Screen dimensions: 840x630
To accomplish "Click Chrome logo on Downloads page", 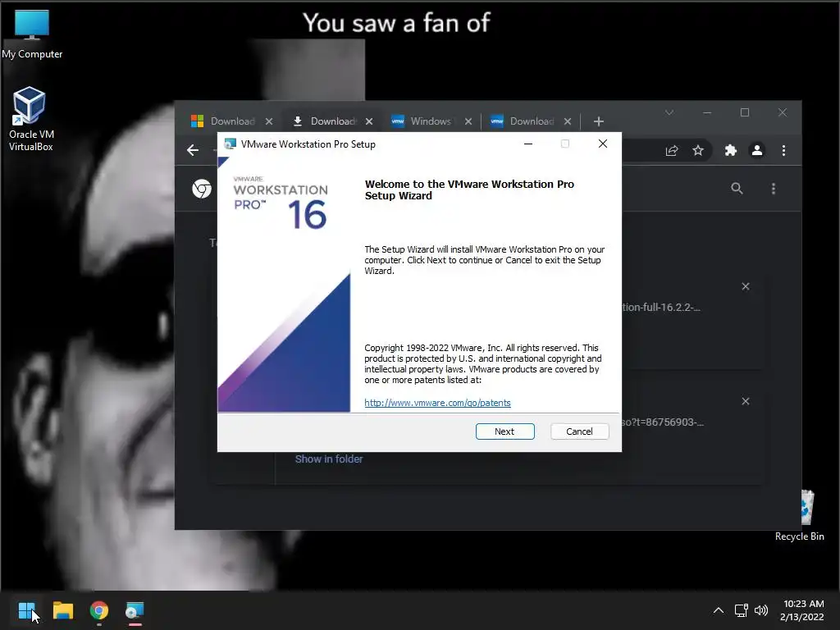I will [202, 189].
